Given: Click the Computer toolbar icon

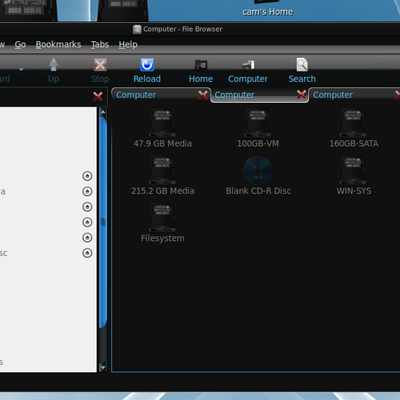Looking at the screenshot, I should pos(248,70).
